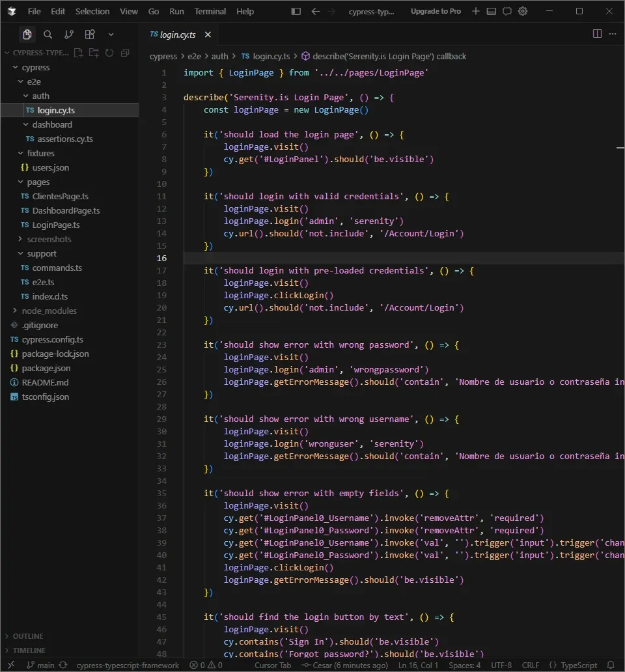Open the Search view icon
625x672 pixels.
tap(48, 35)
